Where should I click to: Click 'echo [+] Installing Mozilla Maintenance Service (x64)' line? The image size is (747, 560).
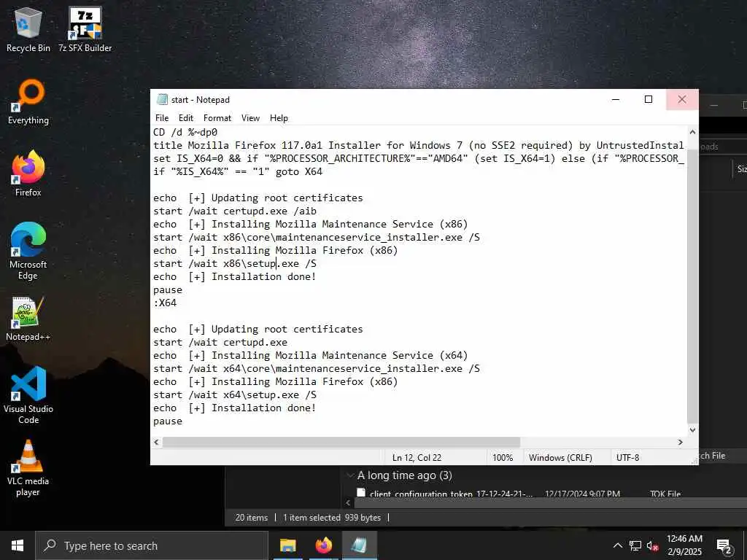tap(310, 355)
